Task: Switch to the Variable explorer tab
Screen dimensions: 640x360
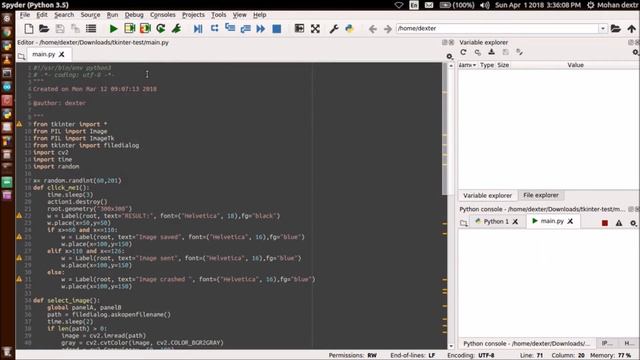Action: (487, 196)
